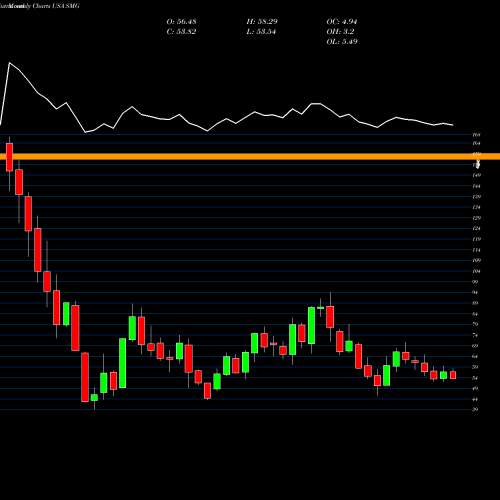Click the 124 label on price axis
This screenshot has height=500, width=500.
click(x=476, y=228)
